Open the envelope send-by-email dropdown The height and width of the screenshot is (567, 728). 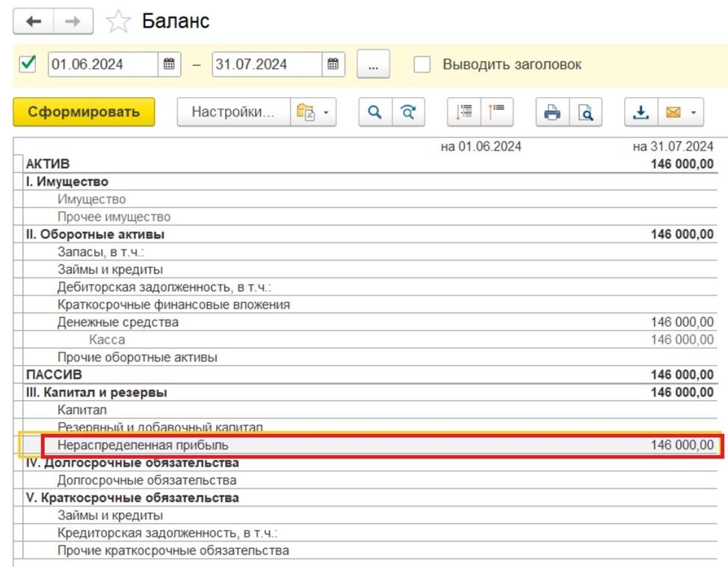(x=682, y=112)
